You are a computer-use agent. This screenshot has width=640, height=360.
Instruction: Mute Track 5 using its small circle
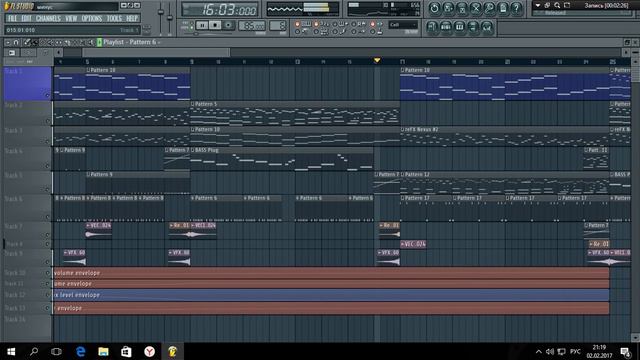tap(47, 189)
